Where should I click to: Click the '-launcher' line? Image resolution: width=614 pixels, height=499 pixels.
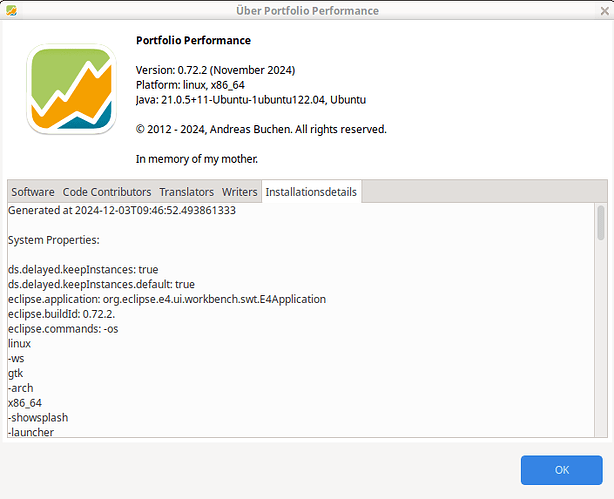coord(31,432)
